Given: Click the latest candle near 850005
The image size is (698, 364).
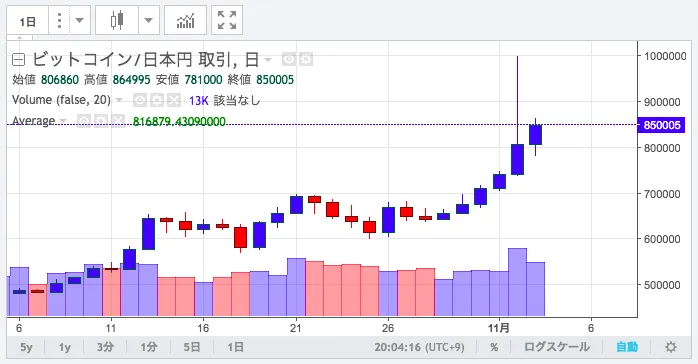Looking at the screenshot, I should 535,135.
